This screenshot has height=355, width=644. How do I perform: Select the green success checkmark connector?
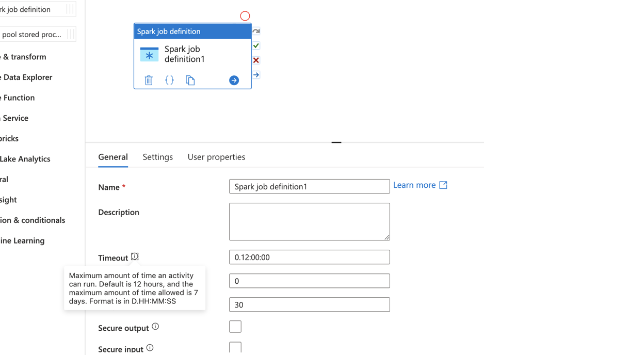tap(256, 45)
